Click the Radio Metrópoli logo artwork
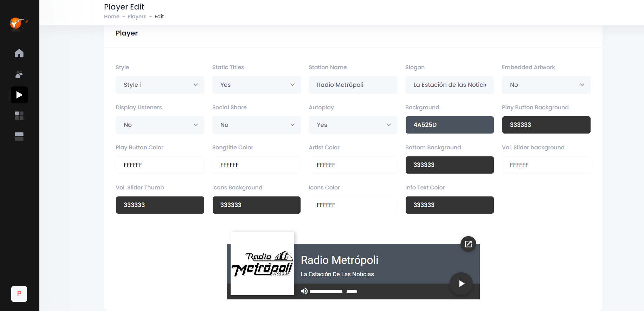 (262, 264)
